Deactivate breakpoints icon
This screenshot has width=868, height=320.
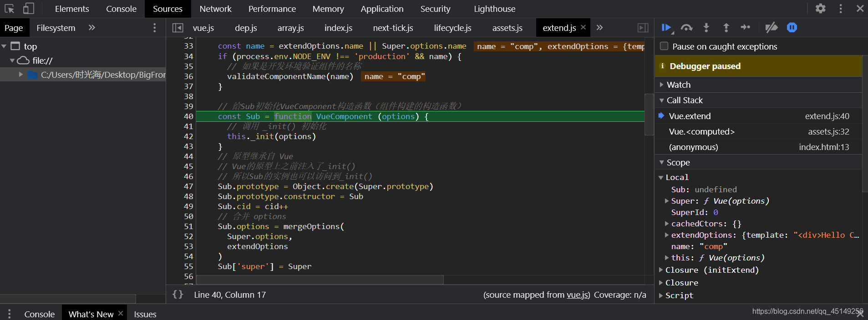pyautogui.click(x=772, y=28)
